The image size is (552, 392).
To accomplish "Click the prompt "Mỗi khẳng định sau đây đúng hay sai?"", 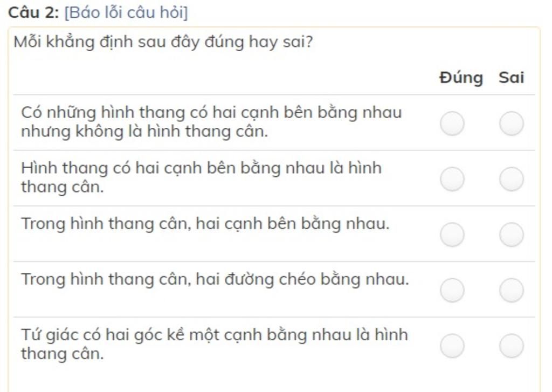I will pyautogui.click(x=163, y=42).
